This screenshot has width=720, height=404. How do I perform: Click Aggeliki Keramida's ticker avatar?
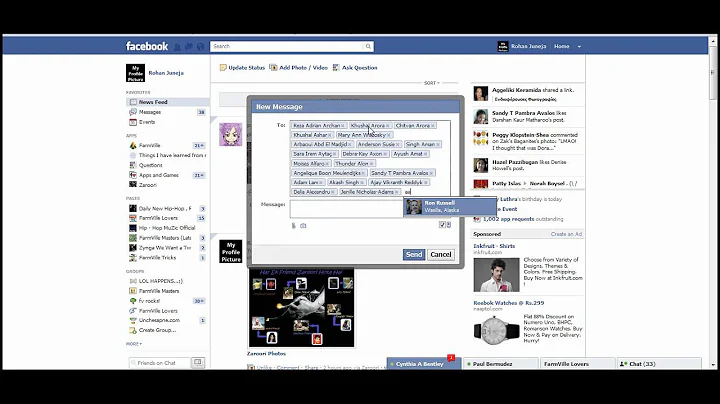(481, 93)
